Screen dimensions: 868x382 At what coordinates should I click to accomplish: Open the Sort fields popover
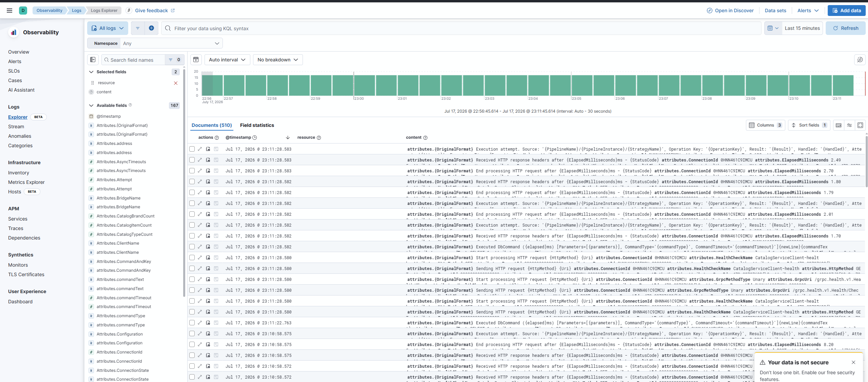coord(809,125)
